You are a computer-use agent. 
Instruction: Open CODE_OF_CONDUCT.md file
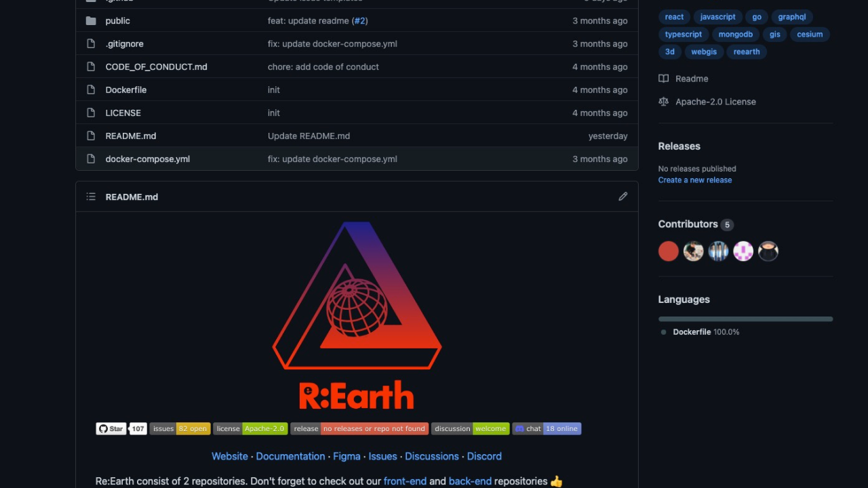click(x=157, y=67)
